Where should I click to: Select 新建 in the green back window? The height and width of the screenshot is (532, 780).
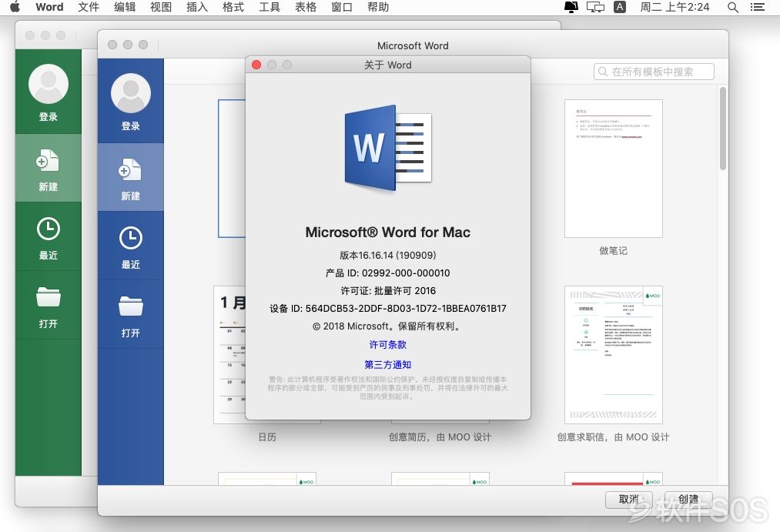(49, 168)
